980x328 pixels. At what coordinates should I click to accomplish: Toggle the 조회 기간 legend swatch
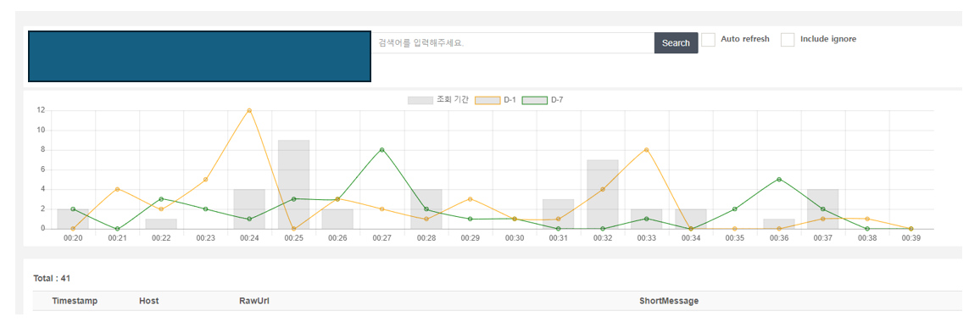pos(420,100)
